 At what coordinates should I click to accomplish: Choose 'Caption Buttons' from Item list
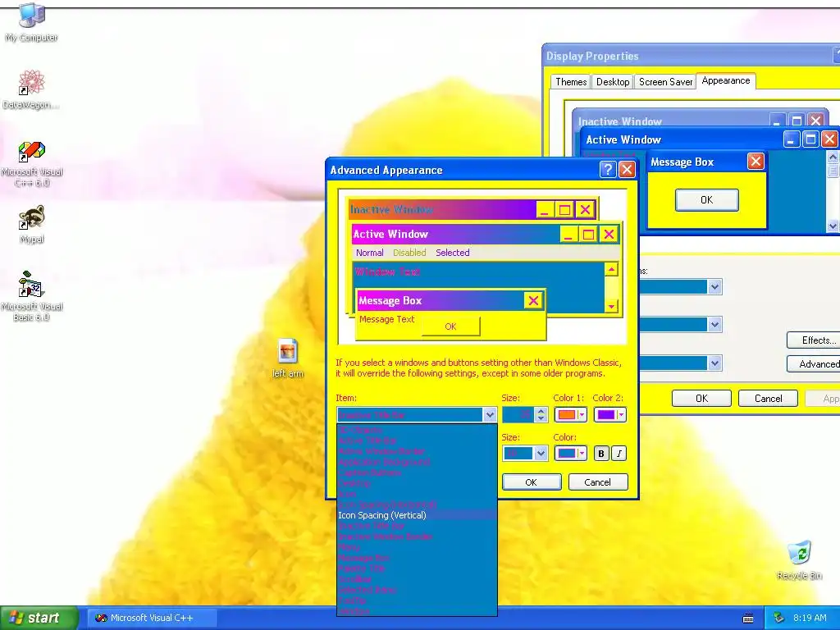[x=417, y=472]
